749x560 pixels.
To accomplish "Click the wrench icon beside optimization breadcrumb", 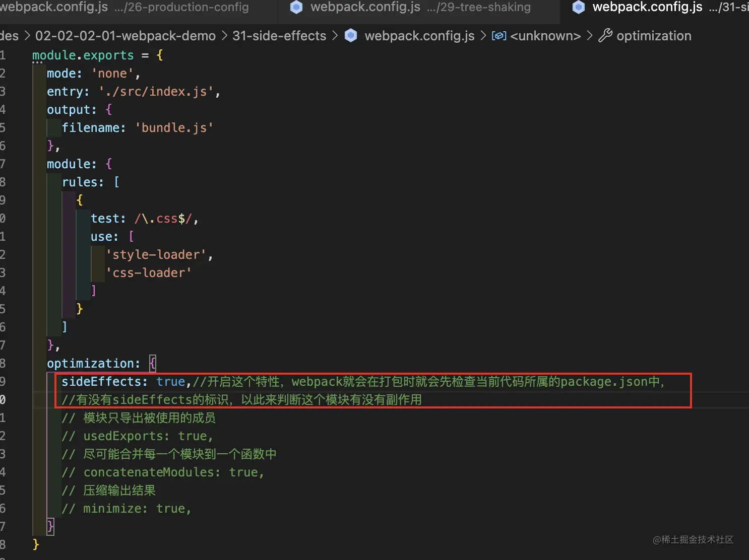I will [605, 36].
